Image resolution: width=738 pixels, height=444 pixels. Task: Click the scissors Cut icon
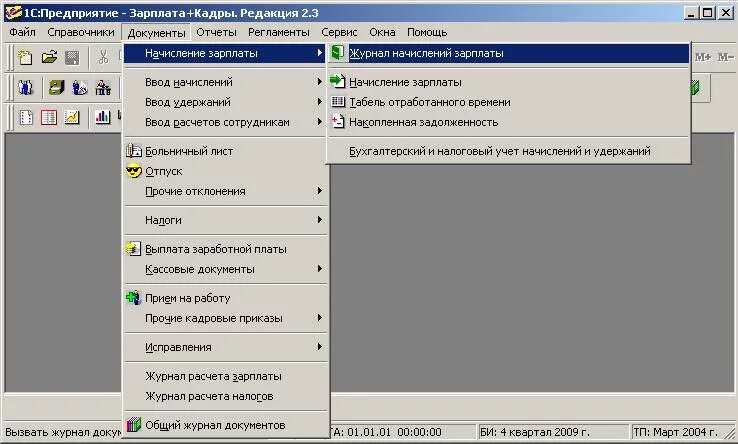(x=103, y=57)
